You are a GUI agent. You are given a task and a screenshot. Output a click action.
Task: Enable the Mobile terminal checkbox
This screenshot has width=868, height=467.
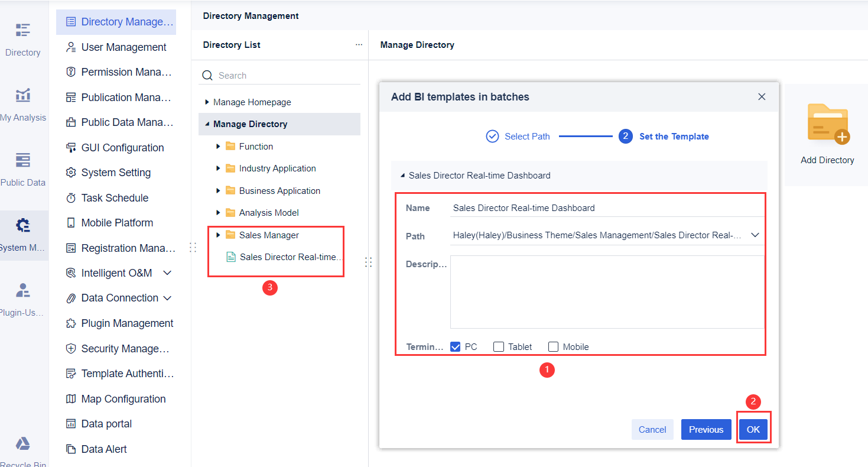552,346
